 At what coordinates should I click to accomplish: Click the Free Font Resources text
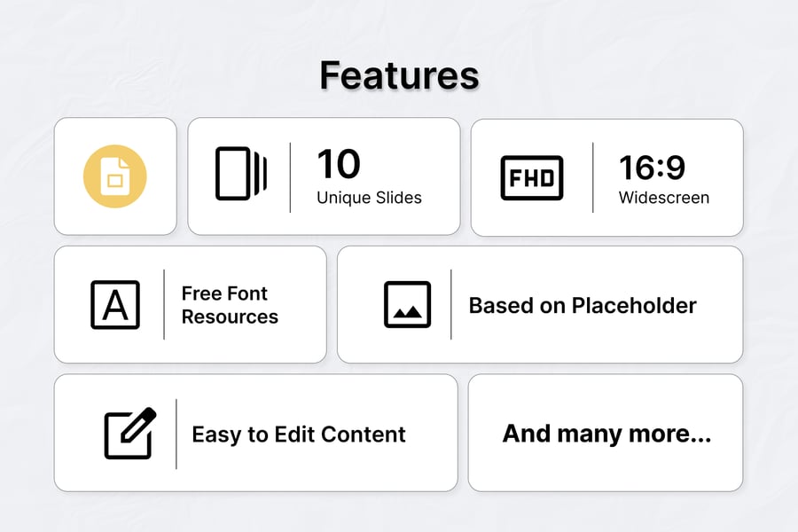pyautogui.click(x=230, y=305)
